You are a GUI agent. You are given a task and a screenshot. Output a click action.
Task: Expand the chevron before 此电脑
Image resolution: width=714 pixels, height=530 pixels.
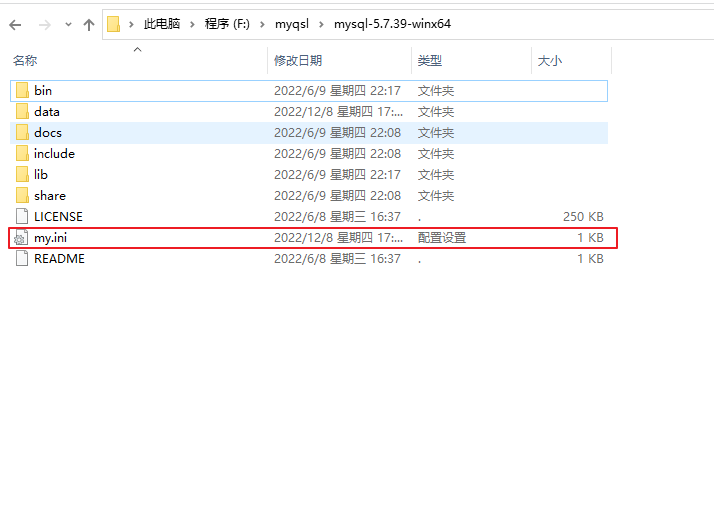coord(131,24)
